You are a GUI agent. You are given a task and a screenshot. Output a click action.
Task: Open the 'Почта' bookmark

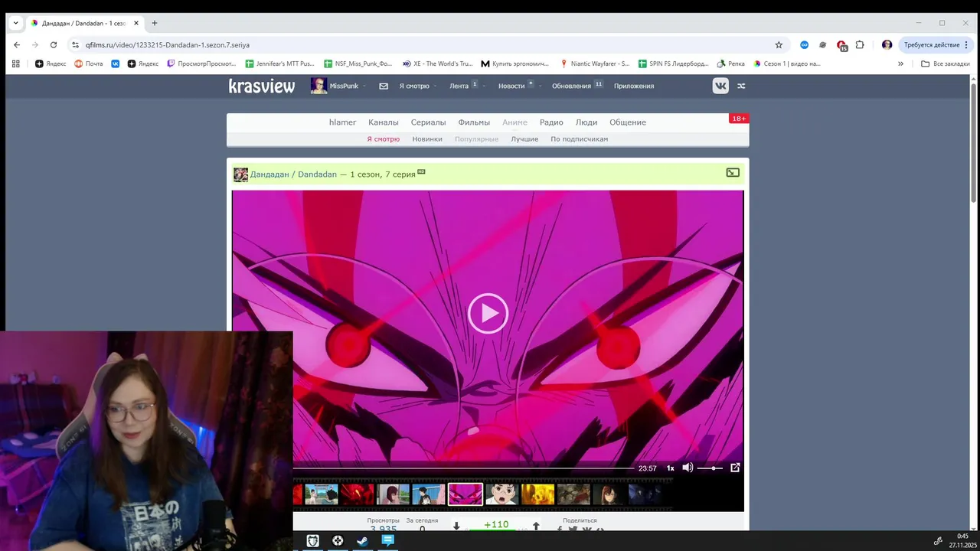[x=89, y=64]
